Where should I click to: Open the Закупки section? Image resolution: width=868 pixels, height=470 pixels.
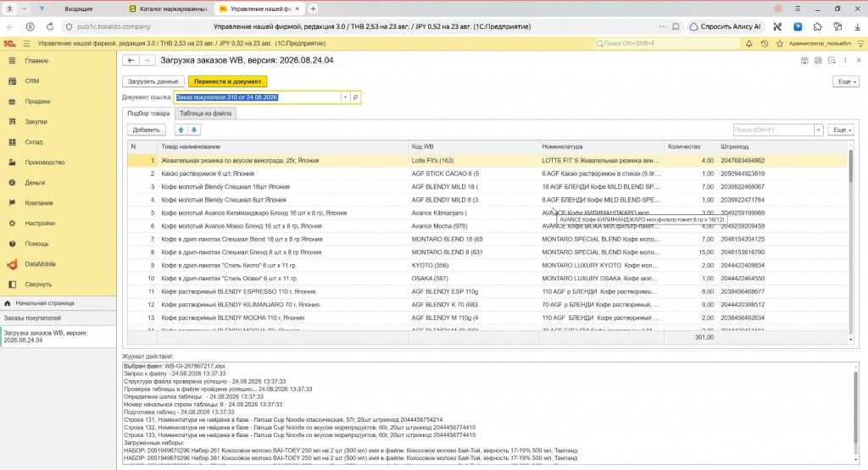[36, 122]
